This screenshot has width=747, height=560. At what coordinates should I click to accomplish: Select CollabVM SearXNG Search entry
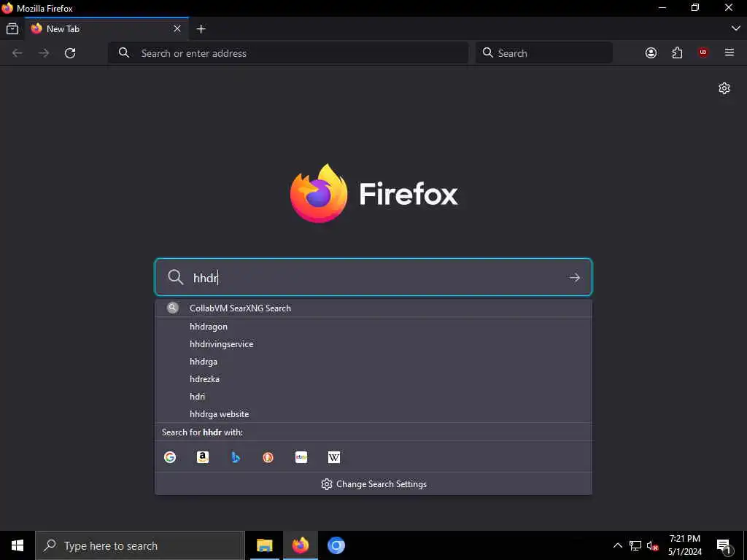373,308
